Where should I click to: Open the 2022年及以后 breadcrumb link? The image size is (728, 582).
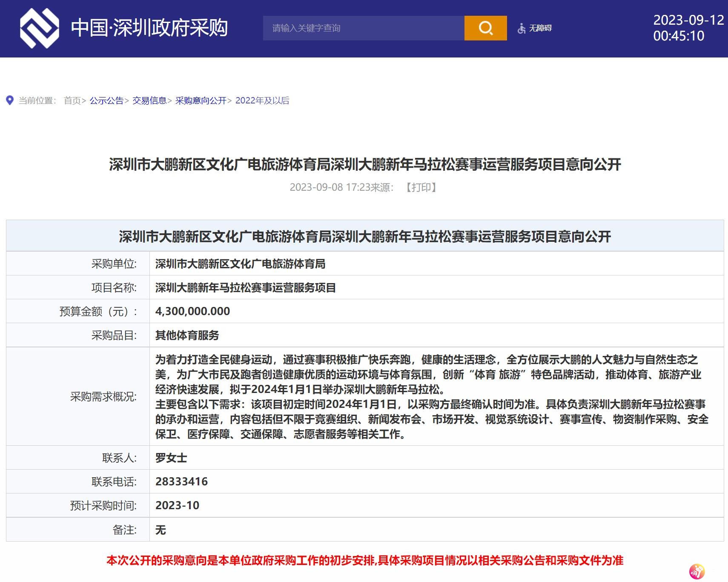[262, 100]
